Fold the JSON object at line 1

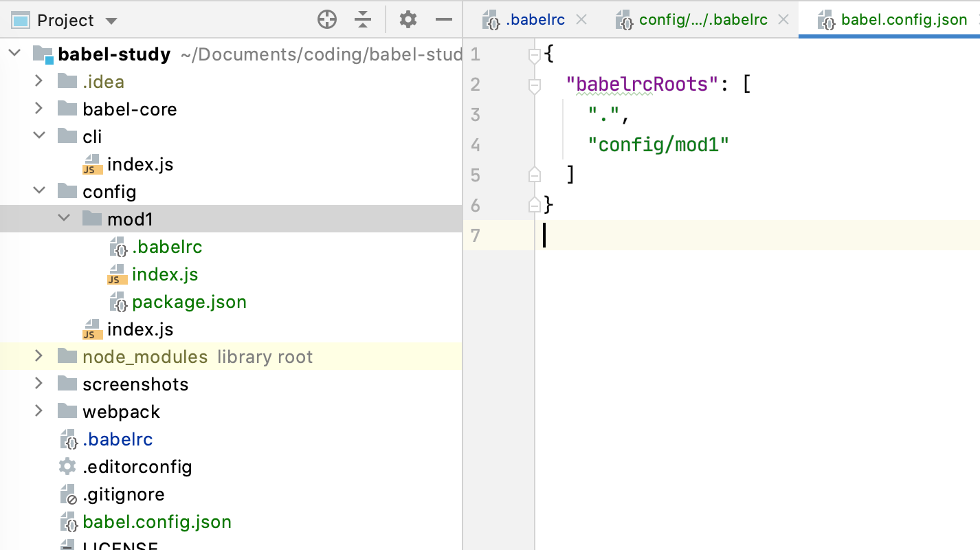pos(535,55)
